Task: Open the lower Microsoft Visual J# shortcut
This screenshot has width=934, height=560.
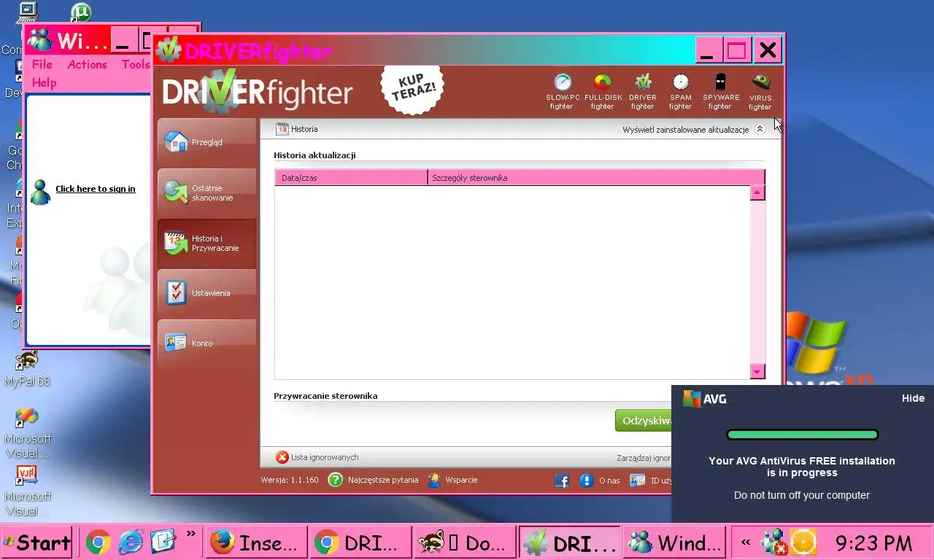Action: click(27, 491)
